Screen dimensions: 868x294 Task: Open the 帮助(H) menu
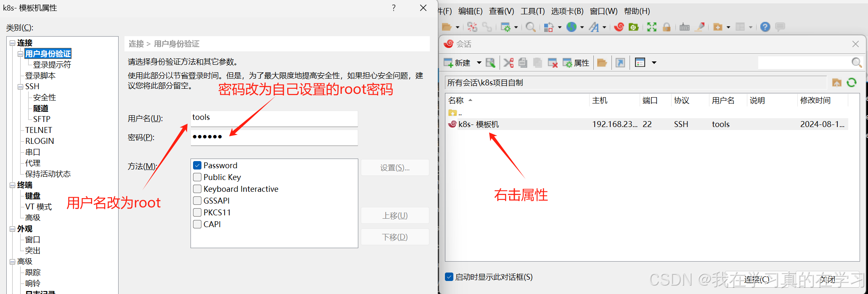pos(637,11)
